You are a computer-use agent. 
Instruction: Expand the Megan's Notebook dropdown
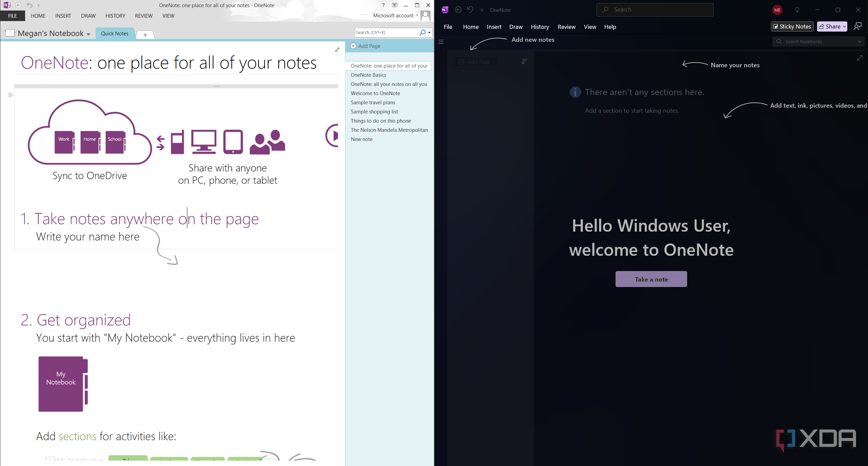coord(88,34)
